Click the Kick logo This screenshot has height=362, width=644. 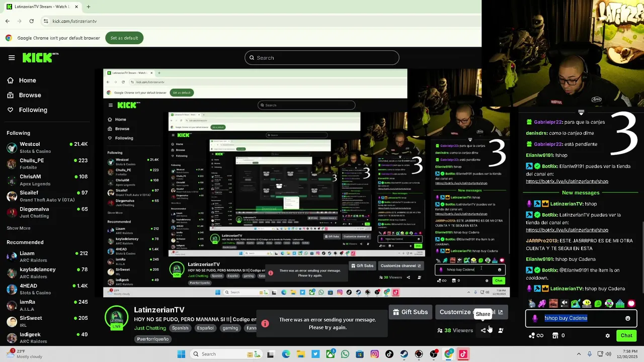pyautogui.click(x=40, y=58)
